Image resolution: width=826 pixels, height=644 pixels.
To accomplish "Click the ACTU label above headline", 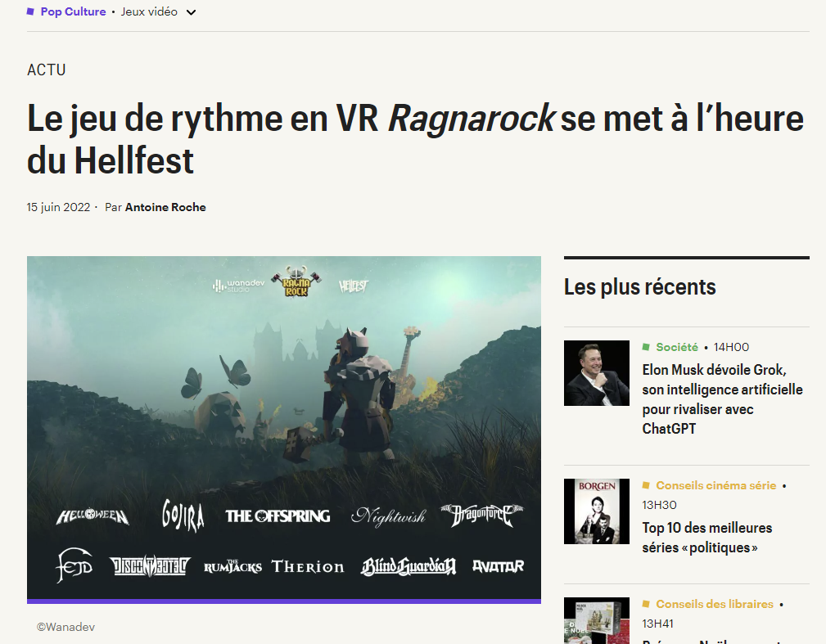I will (x=47, y=70).
